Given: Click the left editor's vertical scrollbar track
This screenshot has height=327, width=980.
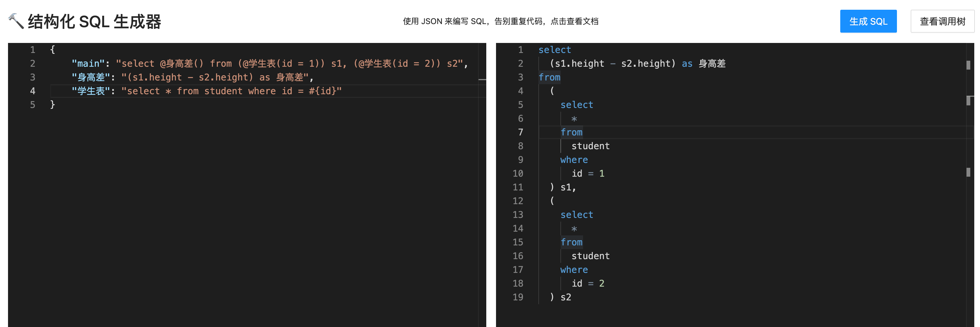Looking at the screenshot, I should point(482,190).
